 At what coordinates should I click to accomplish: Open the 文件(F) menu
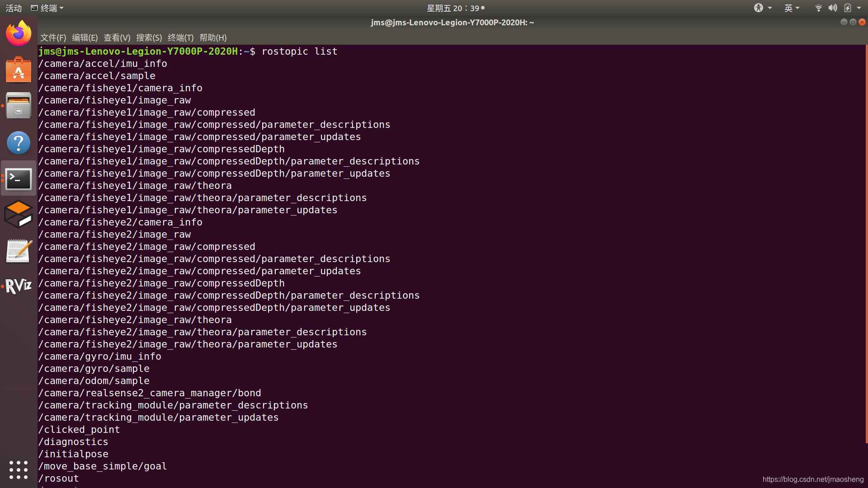coord(53,38)
